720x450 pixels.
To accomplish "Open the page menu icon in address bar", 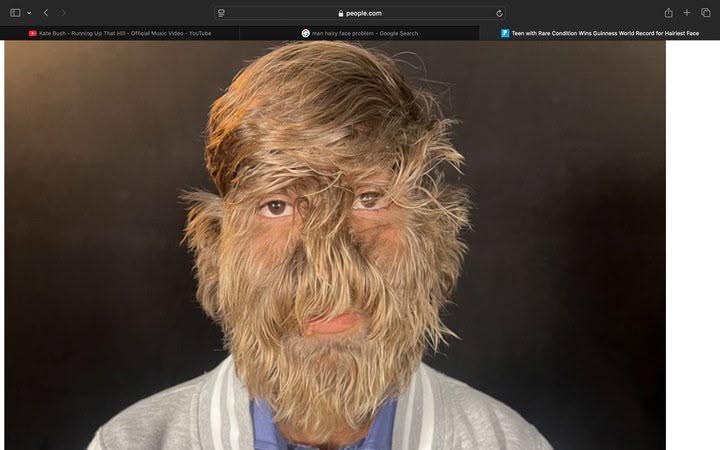I will 222,13.
